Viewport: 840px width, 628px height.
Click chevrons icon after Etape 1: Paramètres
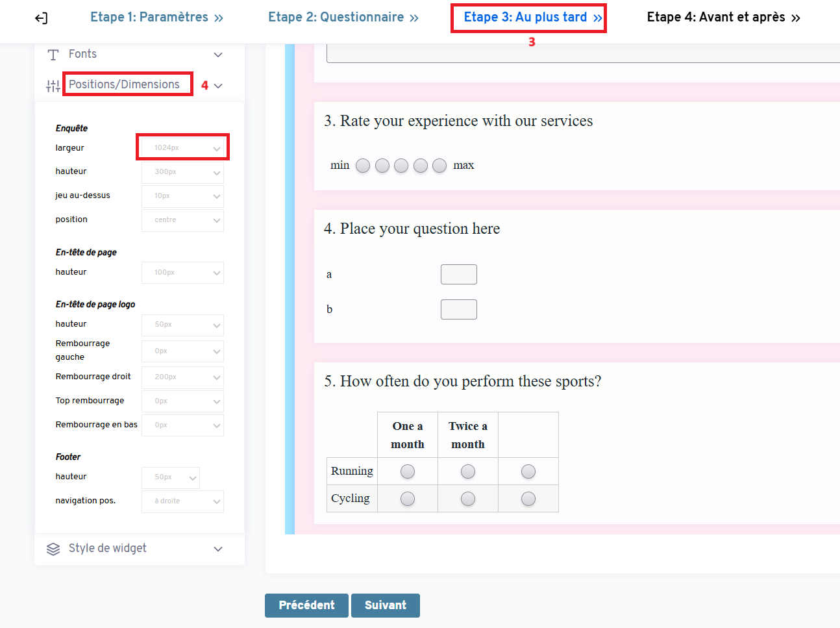click(x=219, y=18)
